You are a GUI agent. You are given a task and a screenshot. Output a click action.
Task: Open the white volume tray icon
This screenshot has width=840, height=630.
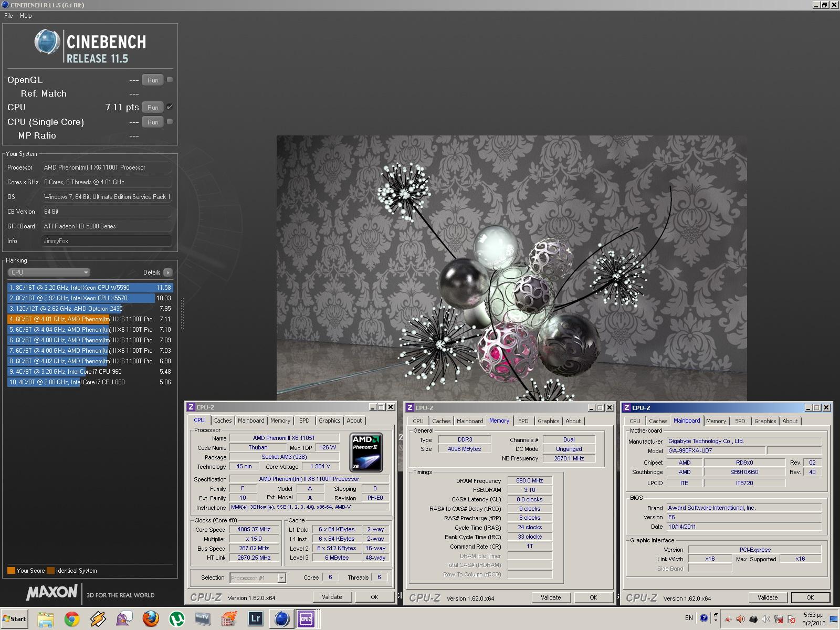tap(766, 619)
